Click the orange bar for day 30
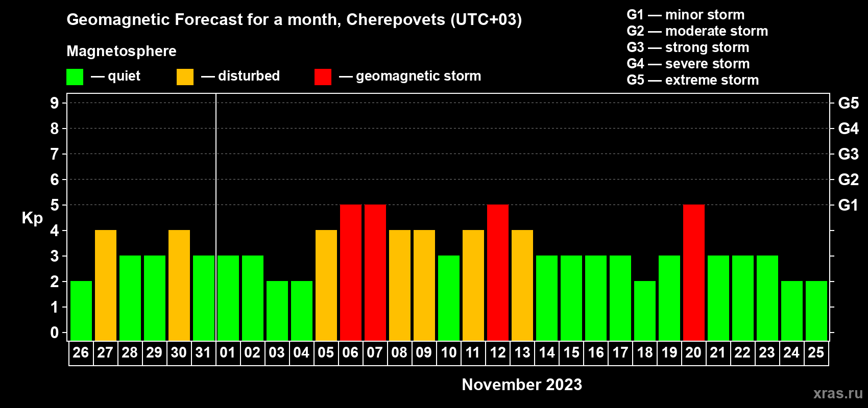Image resolution: width=868 pixels, height=408 pixels. pyautogui.click(x=179, y=285)
